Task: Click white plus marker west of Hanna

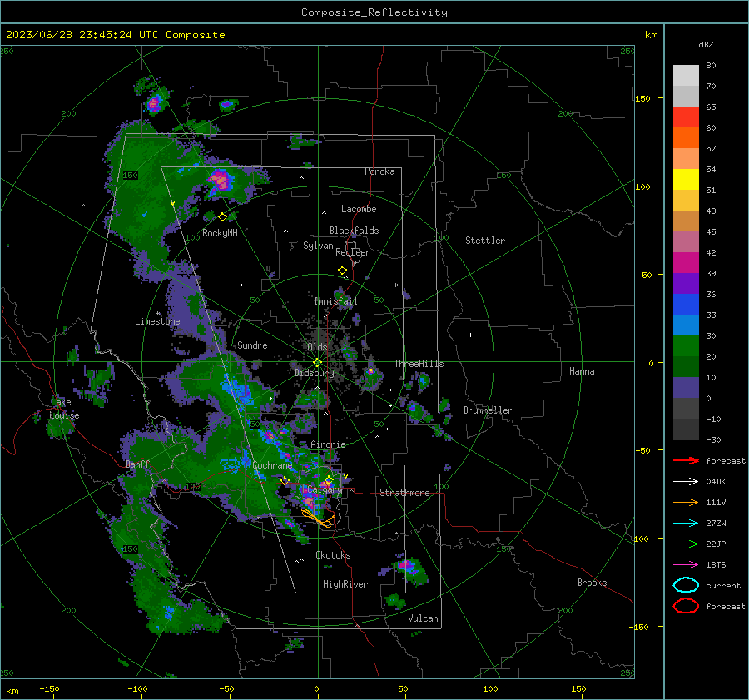Action: pos(470,335)
